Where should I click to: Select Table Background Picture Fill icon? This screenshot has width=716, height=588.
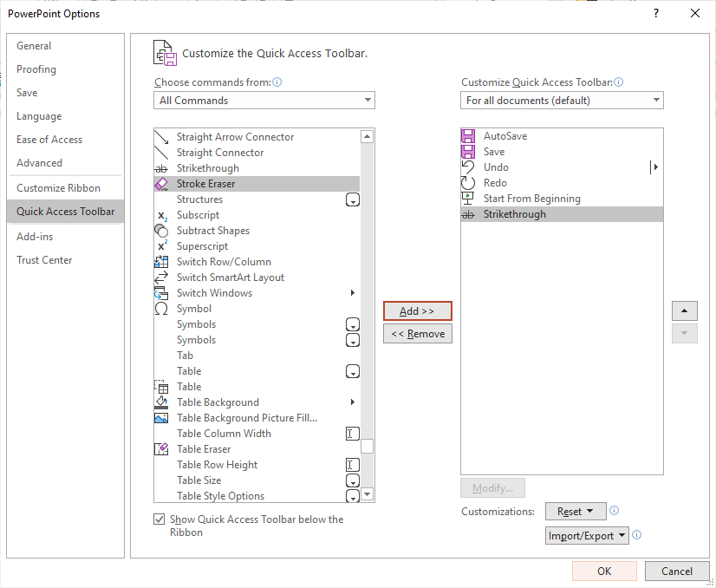(161, 418)
